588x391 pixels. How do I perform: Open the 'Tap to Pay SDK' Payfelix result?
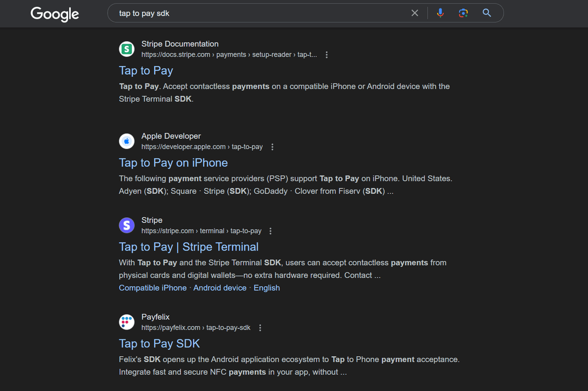tap(160, 344)
